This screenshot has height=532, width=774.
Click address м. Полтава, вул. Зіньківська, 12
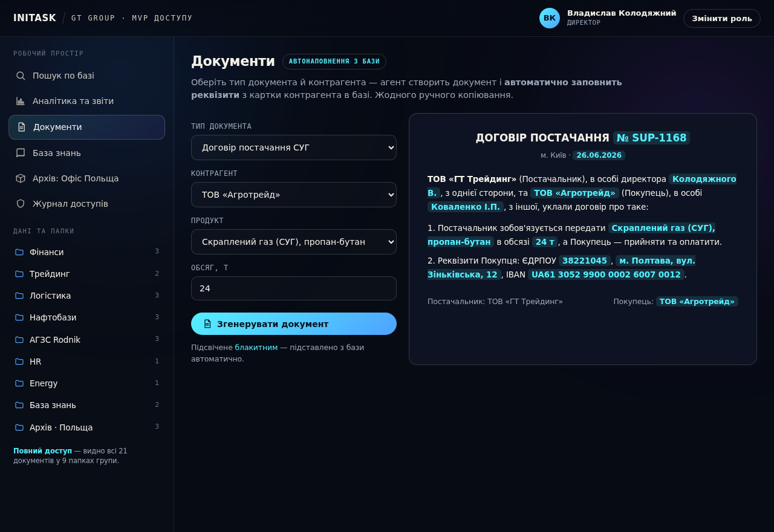click(655, 261)
